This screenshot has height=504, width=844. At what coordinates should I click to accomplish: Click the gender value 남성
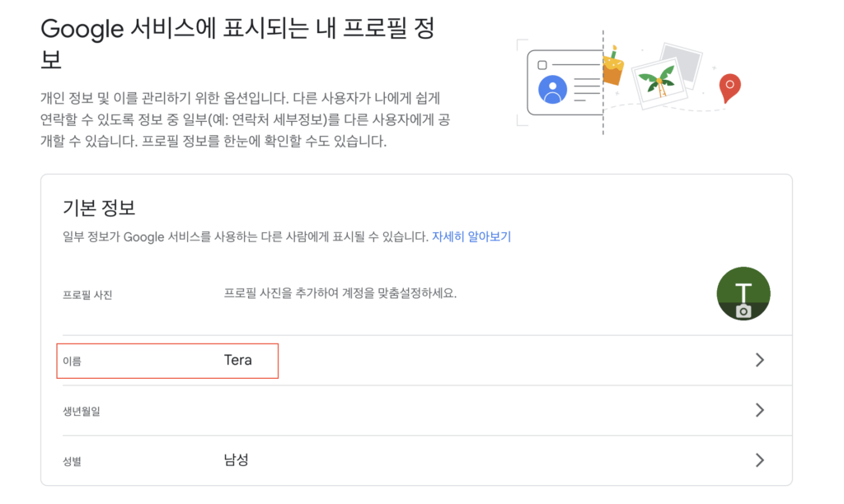click(x=236, y=460)
